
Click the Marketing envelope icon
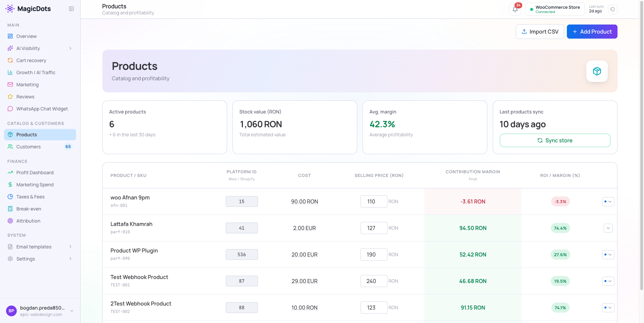tap(10, 85)
